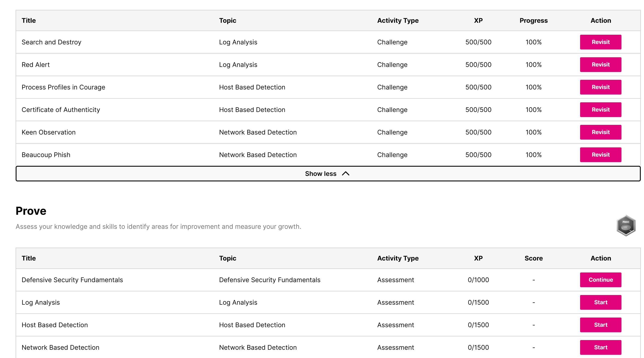
Task: Revisit Process Profiles in Courage
Action: (600, 87)
